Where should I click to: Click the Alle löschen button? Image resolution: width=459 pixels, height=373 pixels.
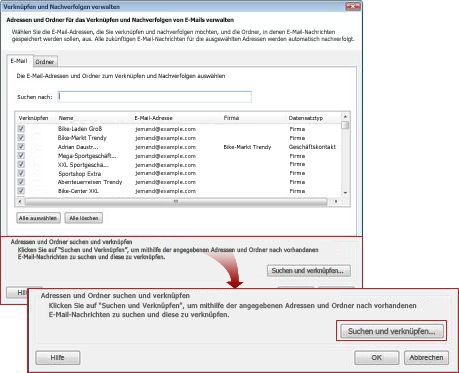click(x=84, y=218)
